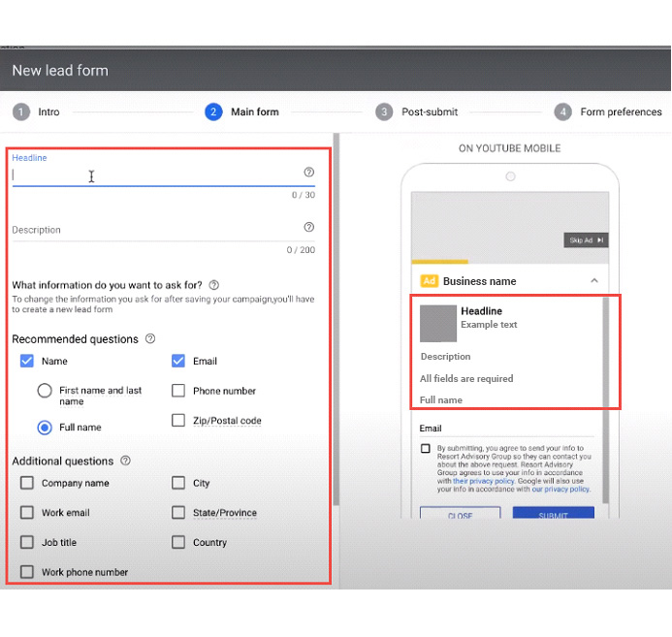Image resolution: width=672 pixels, height=637 pixels.
Task: Uncheck the Email checkbox
Action: 177,361
